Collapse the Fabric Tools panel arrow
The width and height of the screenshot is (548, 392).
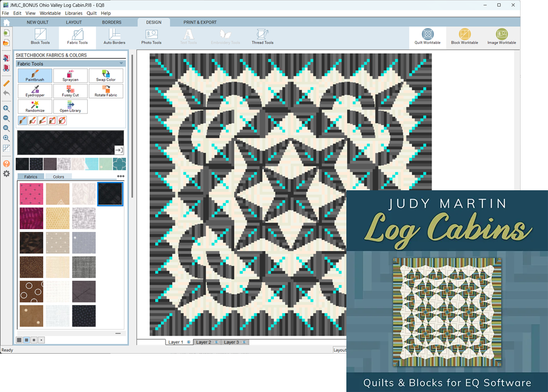[121, 64]
